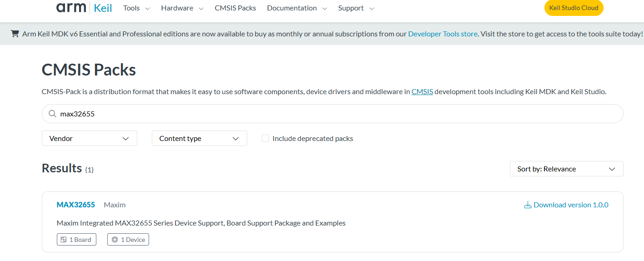This screenshot has height=261, width=644.
Task: Open the Tools menu
Action: [136, 8]
